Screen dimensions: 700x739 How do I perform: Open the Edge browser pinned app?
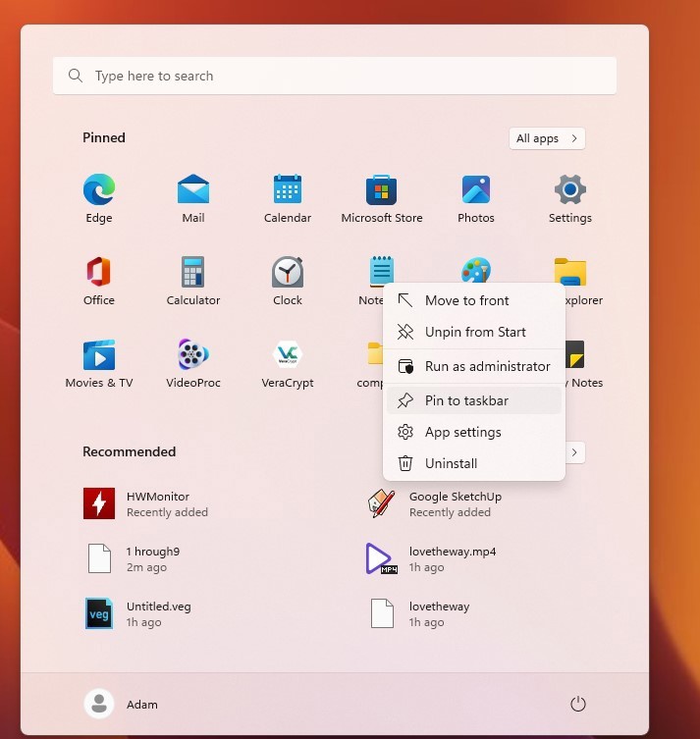(99, 189)
